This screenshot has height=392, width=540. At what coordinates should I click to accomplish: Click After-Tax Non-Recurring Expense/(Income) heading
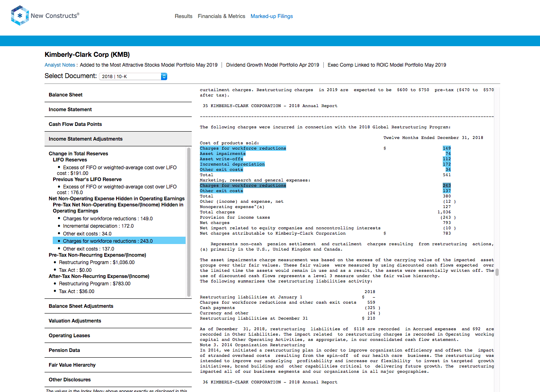click(99, 276)
